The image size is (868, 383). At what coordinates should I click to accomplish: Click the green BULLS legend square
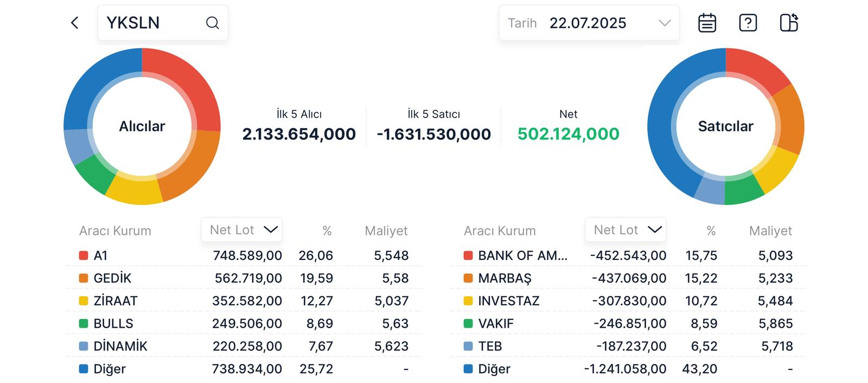pyautogui.click(x=84, y=324)
